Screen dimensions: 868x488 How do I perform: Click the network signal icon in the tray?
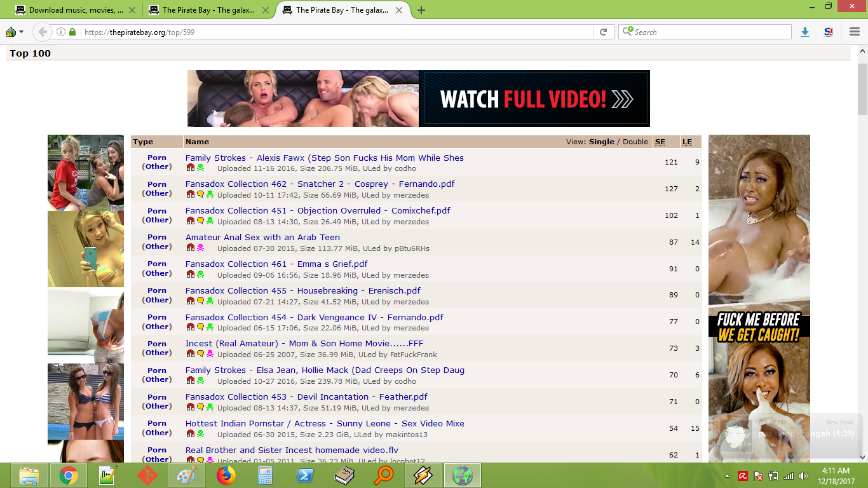point(789,476)
